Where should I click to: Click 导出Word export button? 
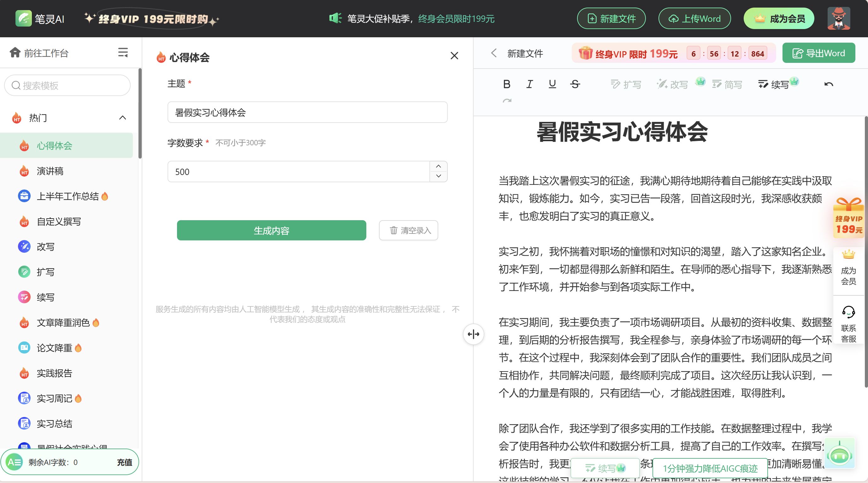click(818, 53)
